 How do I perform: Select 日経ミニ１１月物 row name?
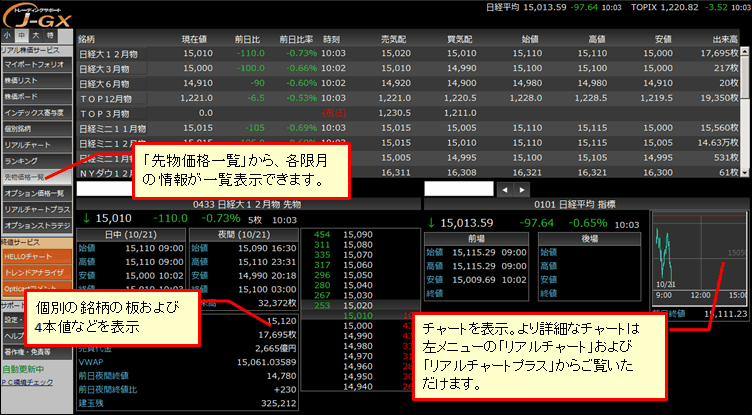click(x=112, y=129)
